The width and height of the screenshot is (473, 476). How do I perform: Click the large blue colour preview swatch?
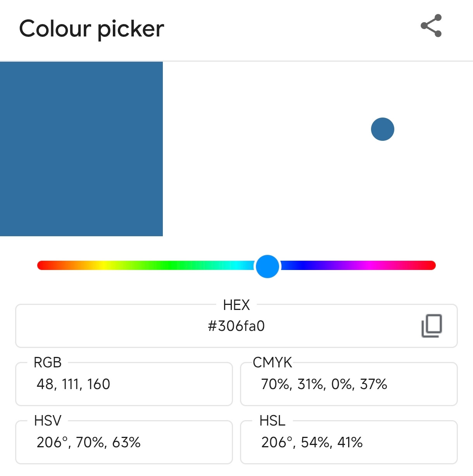click(81, 149)
